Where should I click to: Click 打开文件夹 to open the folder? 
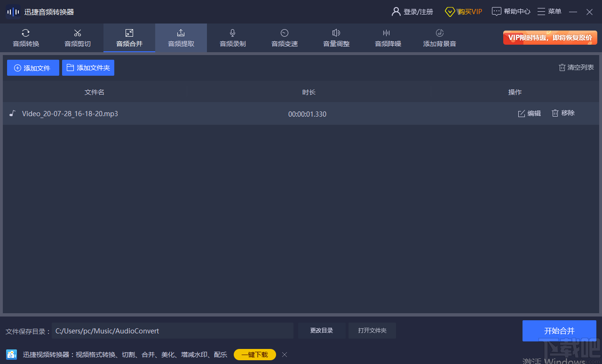[372, 331]
